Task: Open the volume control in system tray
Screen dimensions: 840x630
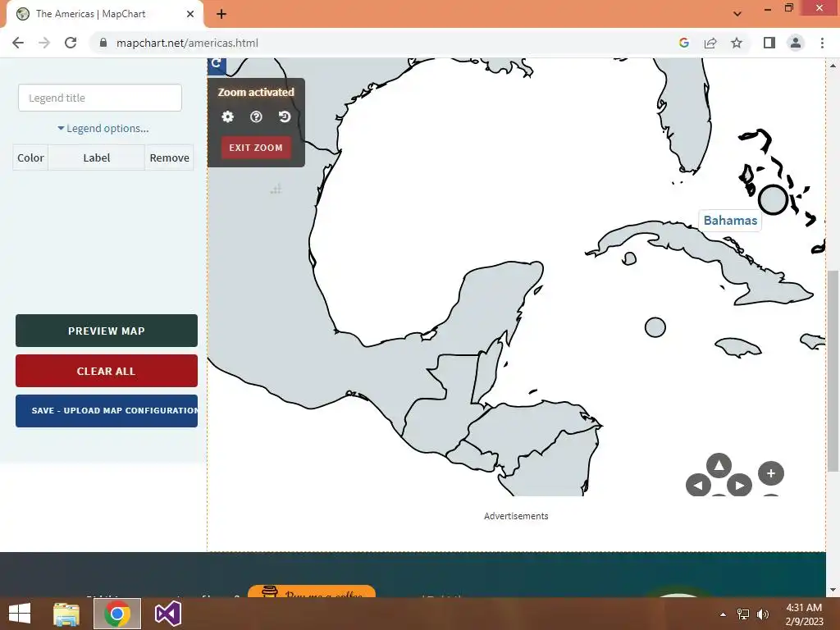Action: point(763,614)
